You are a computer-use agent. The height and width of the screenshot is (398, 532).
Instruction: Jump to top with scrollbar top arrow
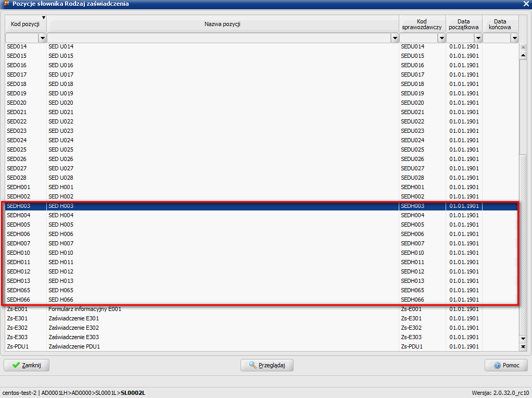(x=523, y=47)
